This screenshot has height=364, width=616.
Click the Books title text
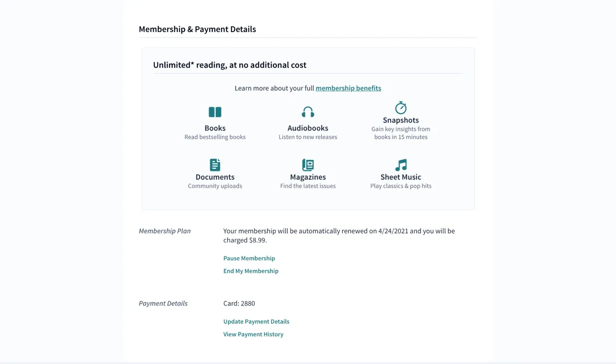pyautogui.click(x=215, y=128)
